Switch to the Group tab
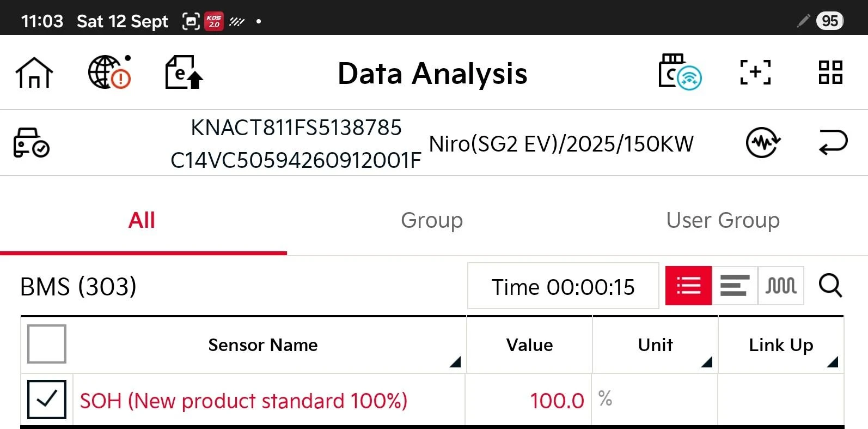868x429 pixels. [x=432, y=221]
